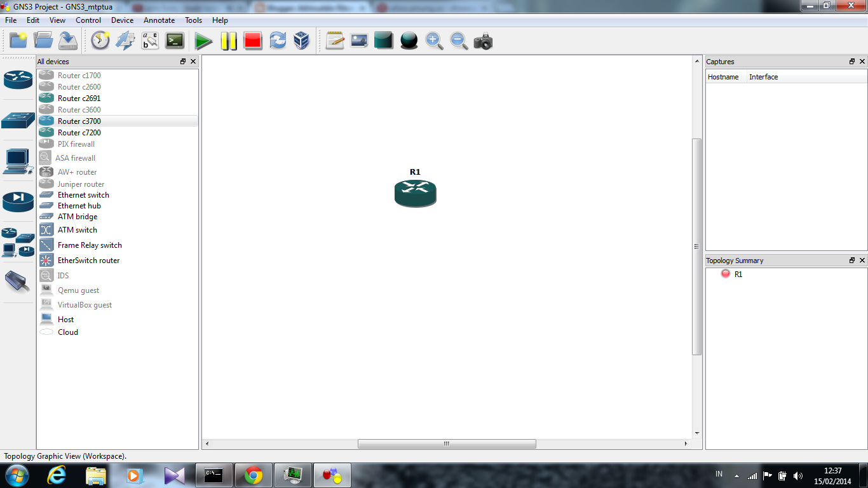Draw an ellipse toolbar icon
Viewport: 868px width, 488px height.
[x=409, y=41]
